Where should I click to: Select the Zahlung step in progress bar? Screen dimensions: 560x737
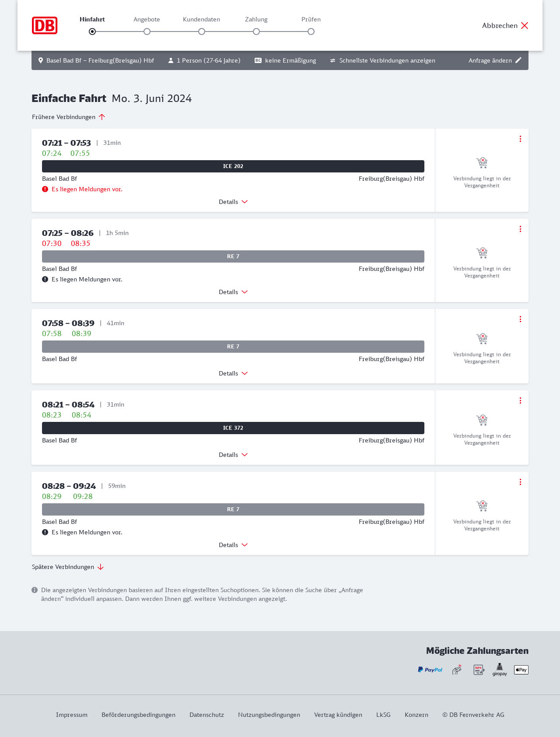[x=256, y=32]
